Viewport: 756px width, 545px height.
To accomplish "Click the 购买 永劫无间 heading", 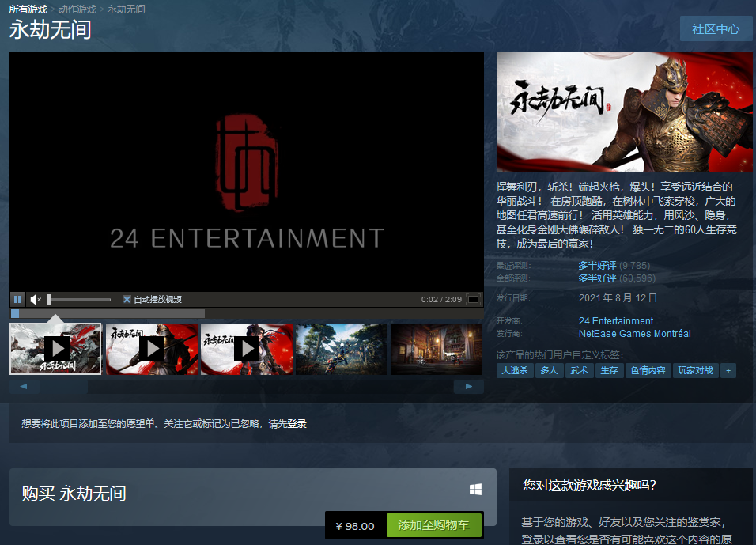I will click(x=74, y=494).
